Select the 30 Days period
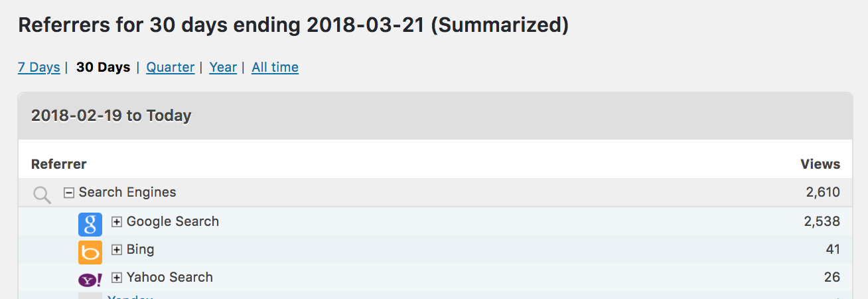The height and width of the screenshot is (299, 868). [x=103, y=67]
